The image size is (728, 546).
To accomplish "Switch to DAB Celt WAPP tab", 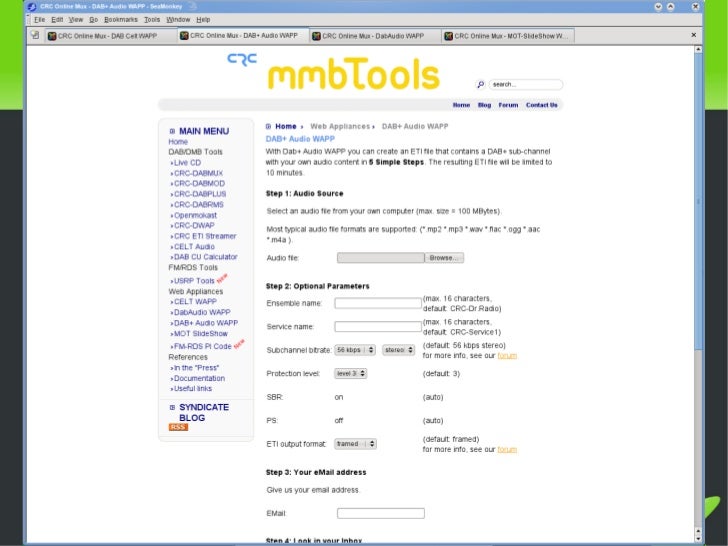I will pyautogui.click(x=110, y=36).
